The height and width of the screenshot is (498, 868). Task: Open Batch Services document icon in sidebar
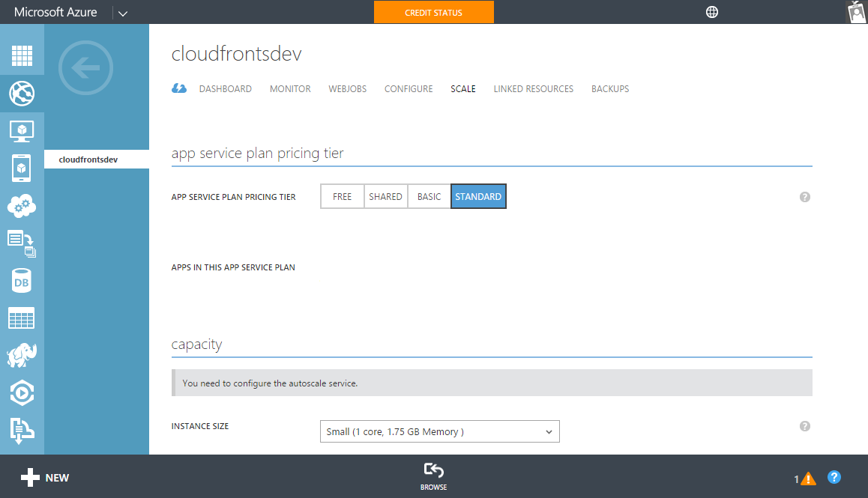22,243
